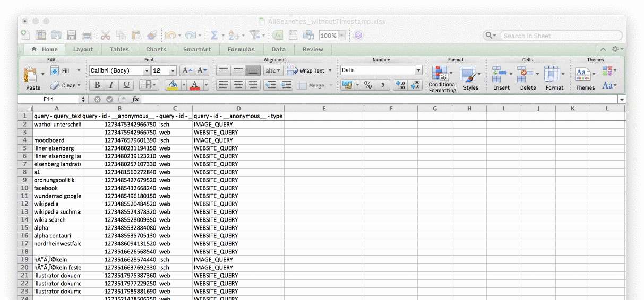Click the Cut scissors icon

click(x=106, y=36)
